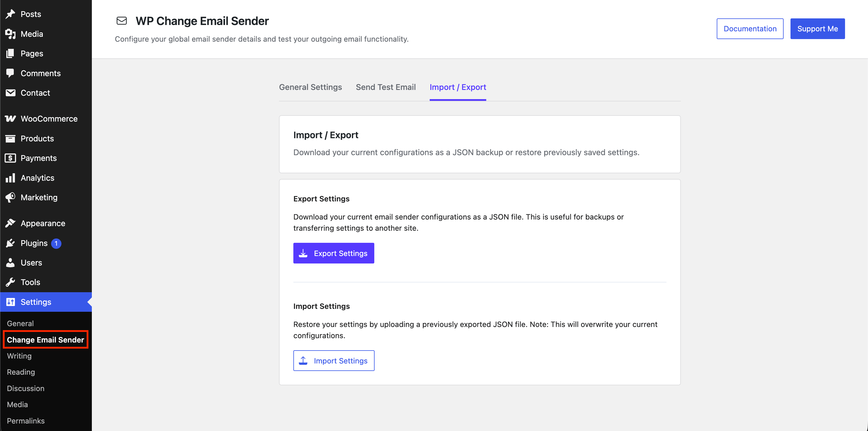Screen dimensions: 868x431
Task: Click the Plugins update count badge
Action: point(56,243)
